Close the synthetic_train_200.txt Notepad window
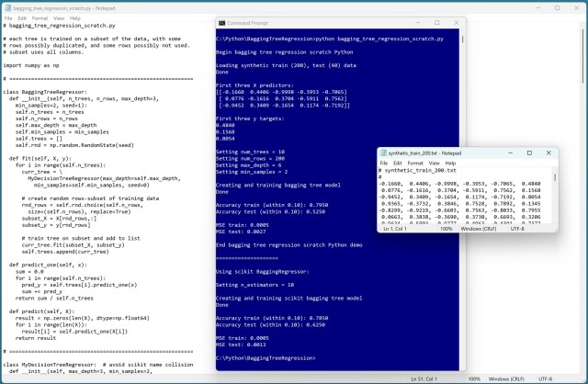 (x=548, y=152)
